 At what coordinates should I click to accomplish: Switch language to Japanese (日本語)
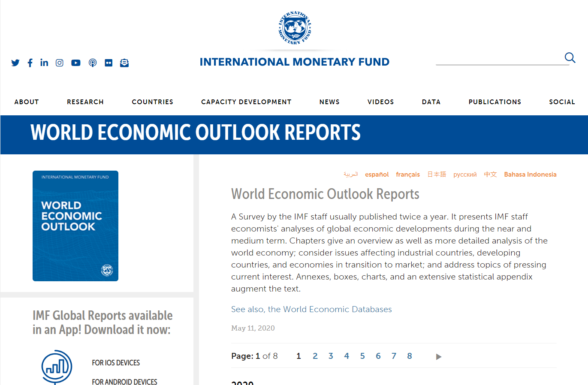point(437,174)
